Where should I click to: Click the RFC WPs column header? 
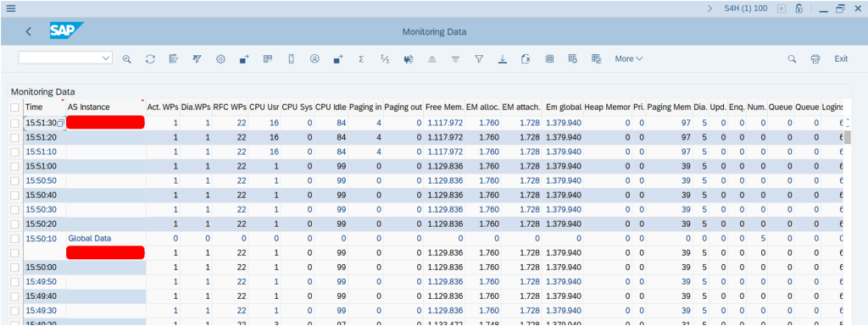pos(230,107)
